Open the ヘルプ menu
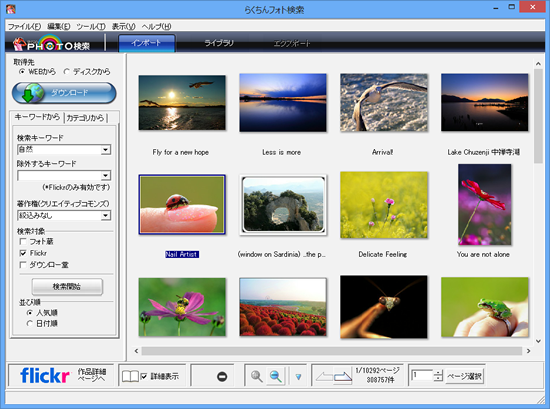550x409 pixels. click(x=156, y=26)
